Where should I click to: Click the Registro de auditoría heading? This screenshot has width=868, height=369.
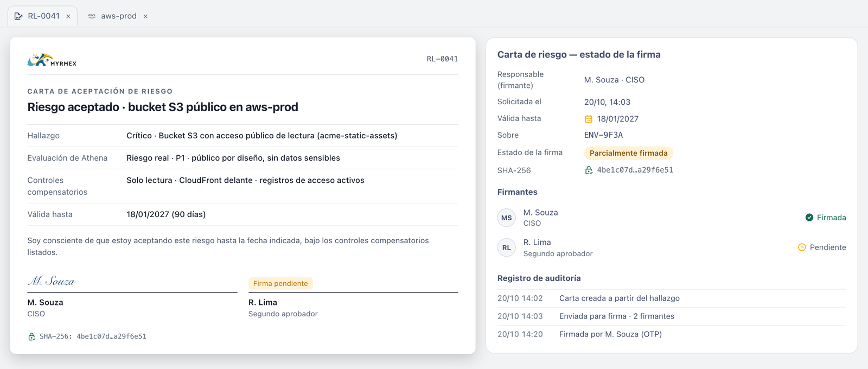[539, 278]
